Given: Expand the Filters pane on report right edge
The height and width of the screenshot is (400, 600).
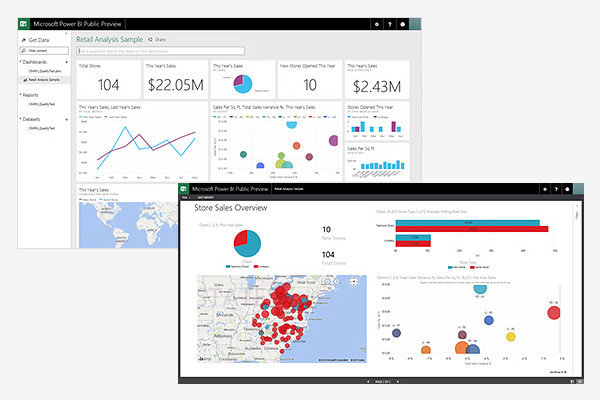Looking at the screenshot, I should [577, 214].
